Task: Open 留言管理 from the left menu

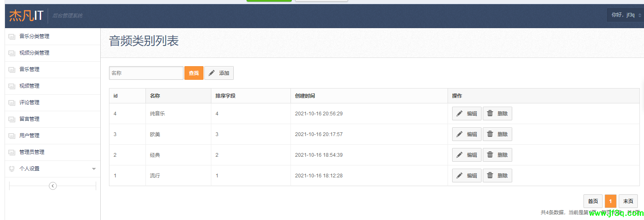Action: click(x=29, y=119)
